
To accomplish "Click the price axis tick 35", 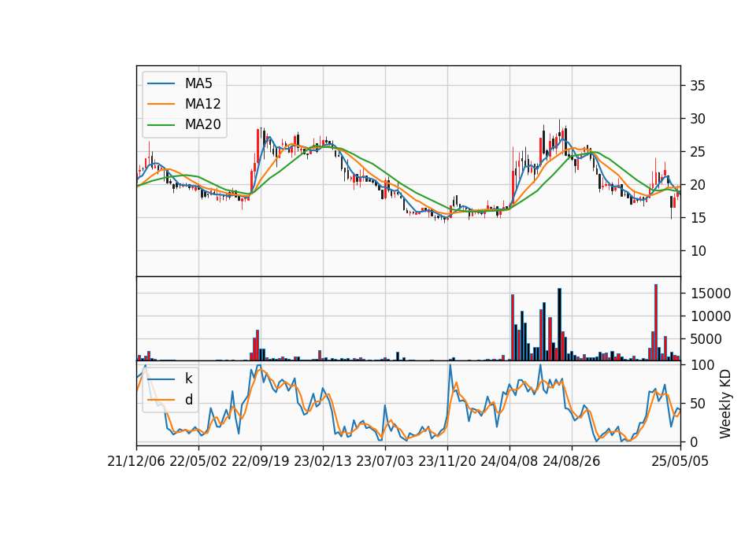I will pyautogui.click(x=697, y=86).
